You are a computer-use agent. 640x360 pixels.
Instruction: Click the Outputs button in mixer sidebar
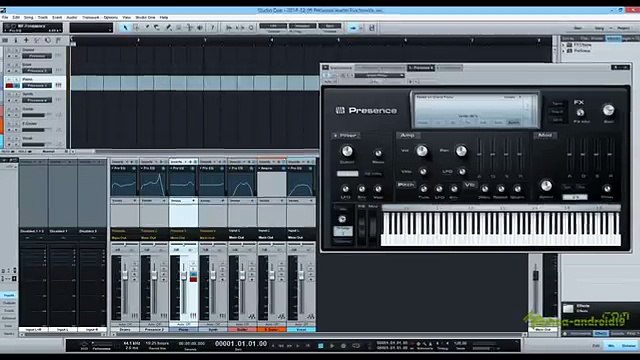tap(9, 303)
